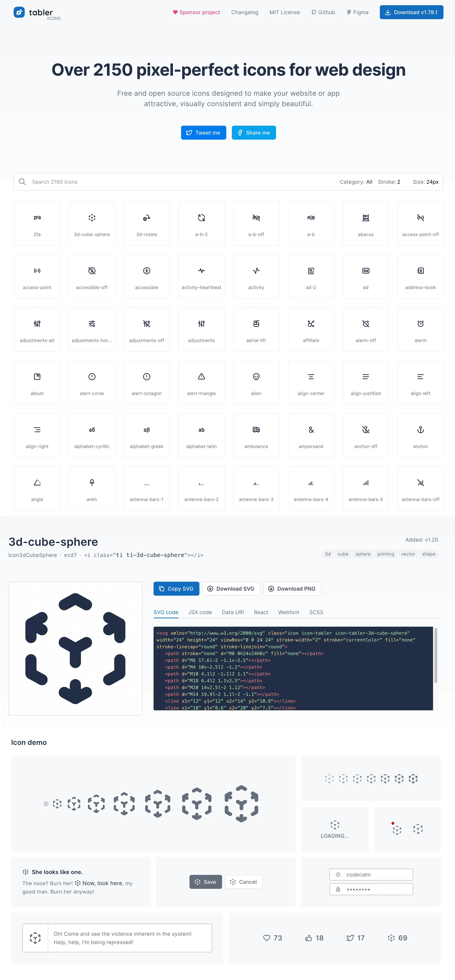Click the Copy SVG button
Viewport: 455px width, 980px height.
tap(176, 588)
